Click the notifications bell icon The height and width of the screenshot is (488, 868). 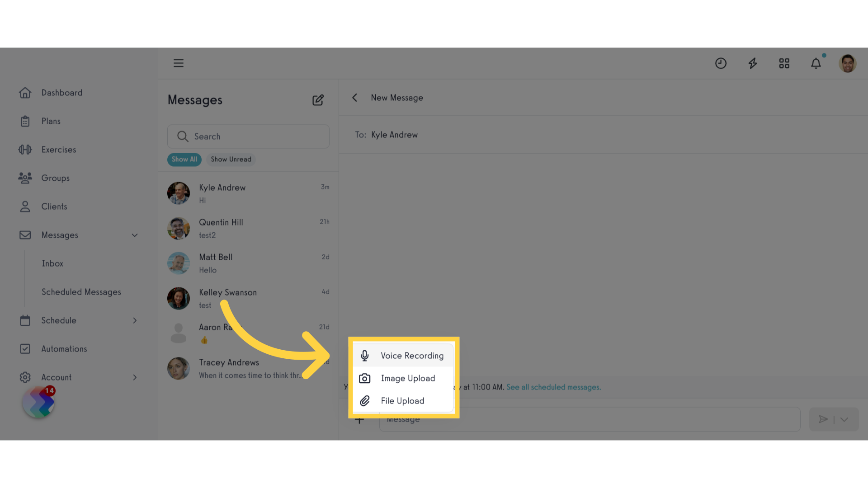click(817, 63)
